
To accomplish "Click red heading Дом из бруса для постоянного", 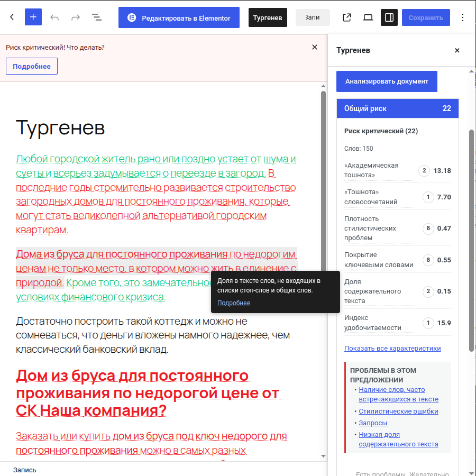I will tap(149, 393).
